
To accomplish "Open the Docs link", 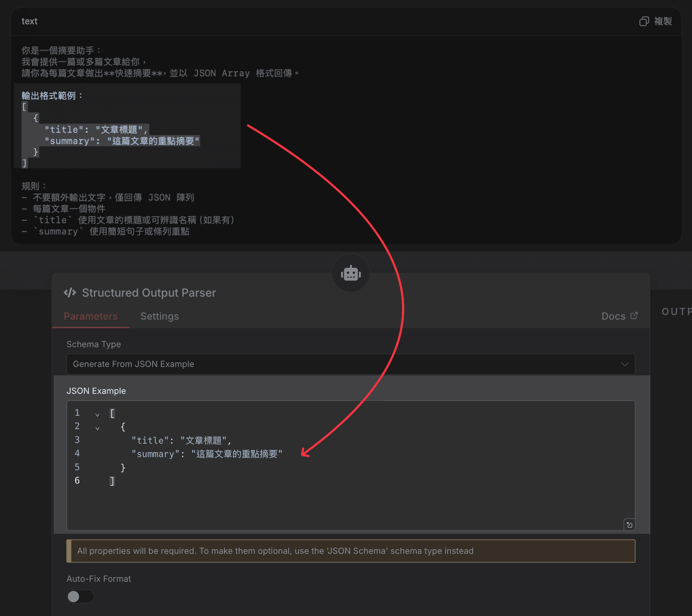I will [x=613, y=316].
